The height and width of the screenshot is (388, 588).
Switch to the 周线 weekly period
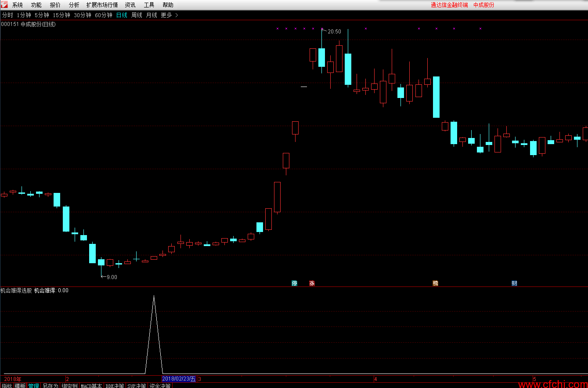[137, 15]
